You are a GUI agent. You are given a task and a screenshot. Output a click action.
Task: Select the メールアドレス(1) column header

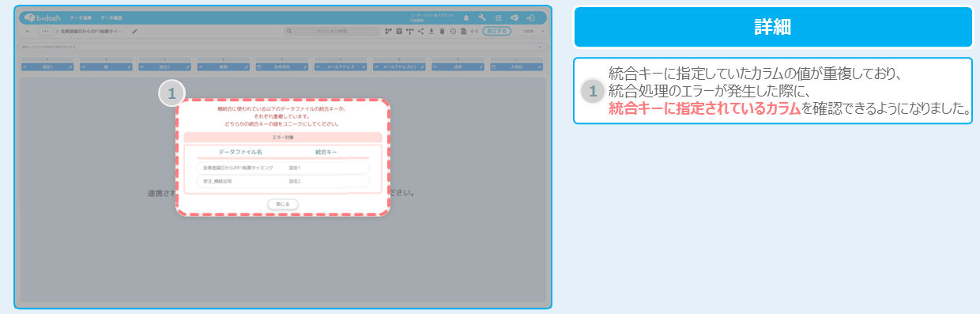click(x=399, y=66)
